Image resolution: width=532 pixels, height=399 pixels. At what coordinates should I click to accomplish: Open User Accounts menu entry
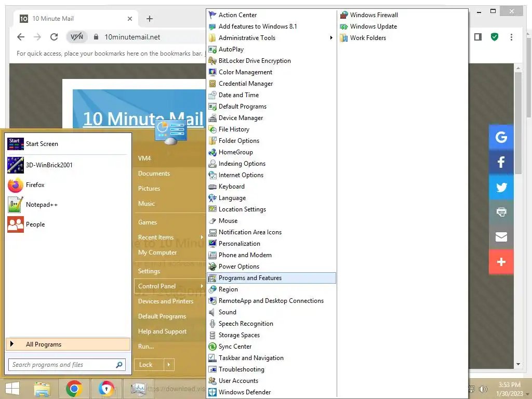point(271,381)
